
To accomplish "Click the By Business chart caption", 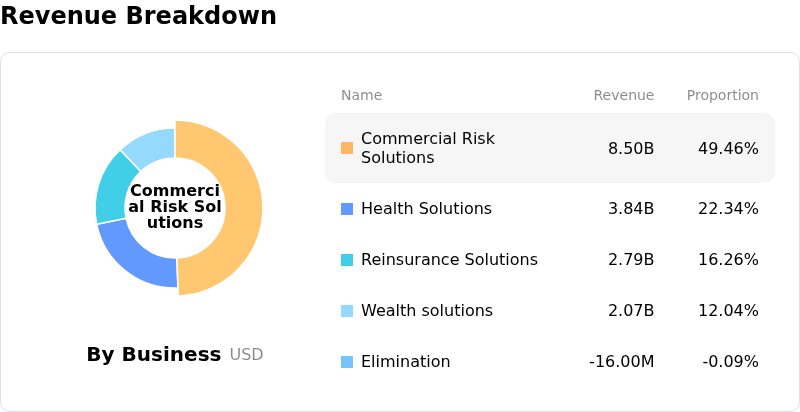I will (154, 355).
